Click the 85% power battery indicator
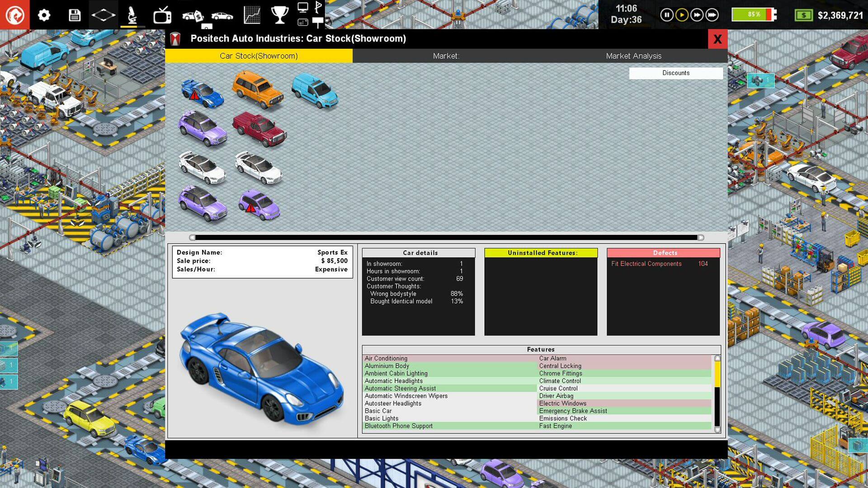Image resolution: width=868 pixels, height=488 pixels. [754, 14]
